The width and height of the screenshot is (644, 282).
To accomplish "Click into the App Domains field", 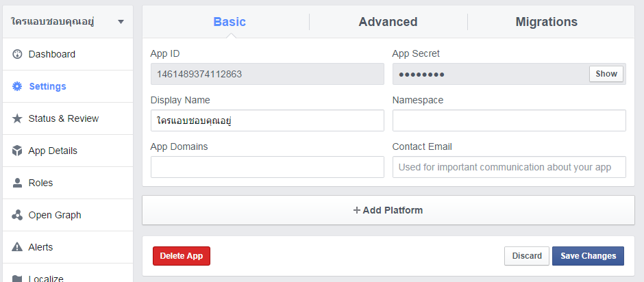I will pos(267,167).
